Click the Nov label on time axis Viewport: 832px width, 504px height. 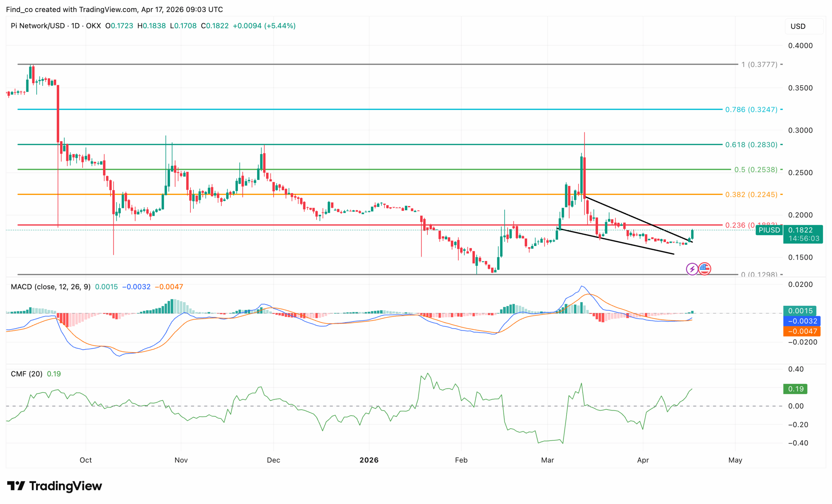[x=181, y=460]
